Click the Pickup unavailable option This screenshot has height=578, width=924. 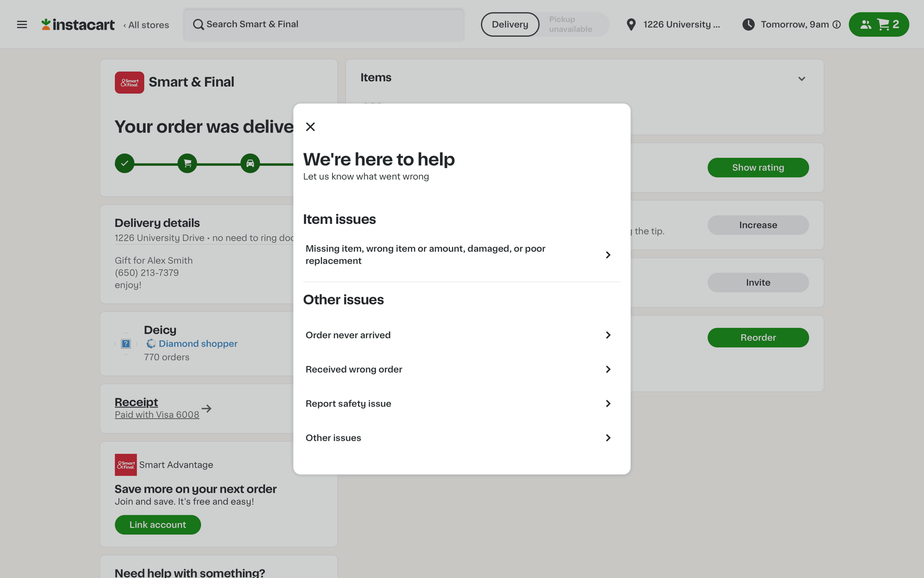coord(571,25)
